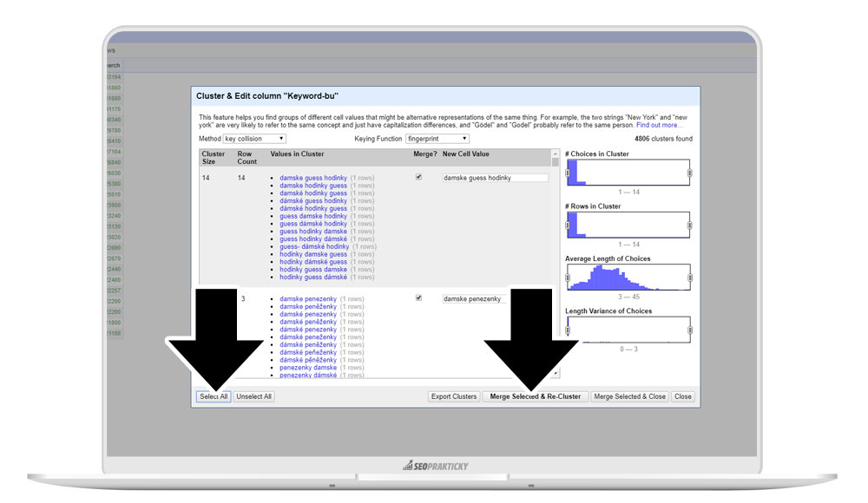The width and height of the screenshot is (868, 503).
Task: Click the Select All button
Action: pyautogui.click(x=214, y=396)
